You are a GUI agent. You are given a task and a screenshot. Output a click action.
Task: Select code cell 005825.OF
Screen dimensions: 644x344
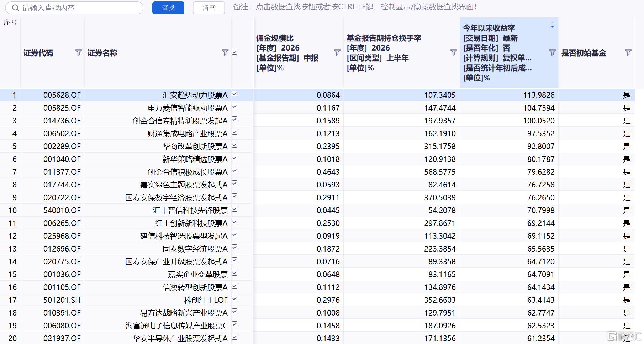click(x=62, y=108)
